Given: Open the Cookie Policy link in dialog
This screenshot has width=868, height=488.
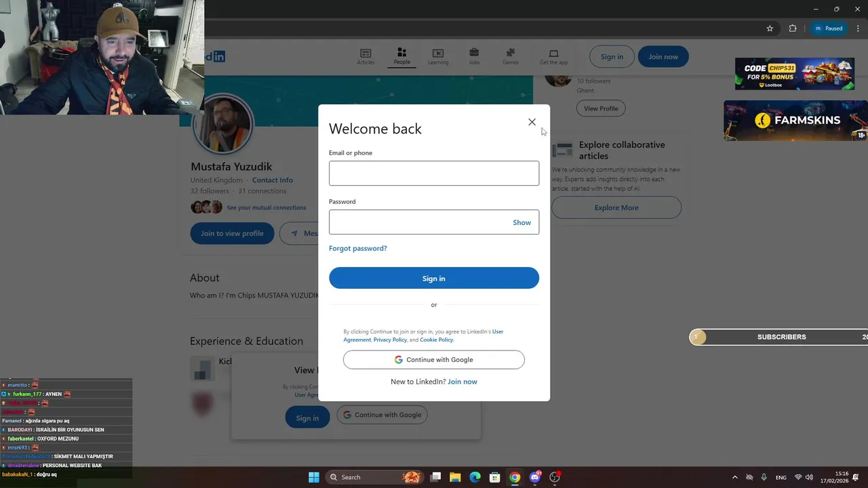Looking at the screenshot, I should point(436,340).
